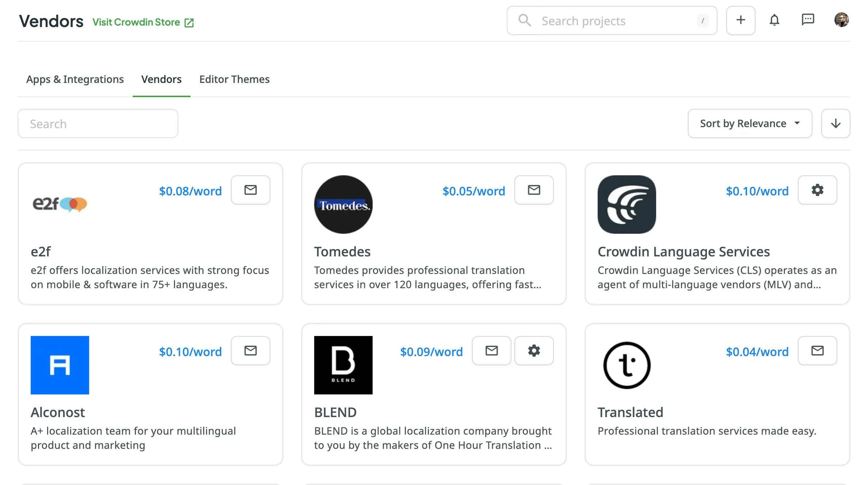This screenshot has width=868, height=485.
Task: Click the envelope icon on Alconost card
Action: coord(250,351)
